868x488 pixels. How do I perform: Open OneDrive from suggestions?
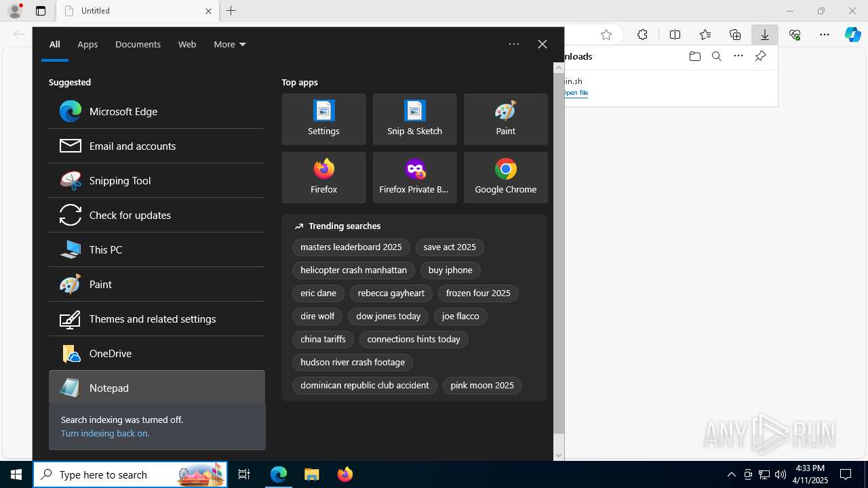tap(157, 353)
